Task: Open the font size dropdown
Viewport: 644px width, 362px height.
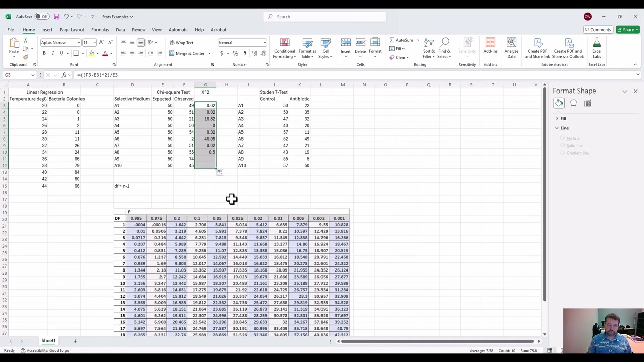Action: [94, 43]
